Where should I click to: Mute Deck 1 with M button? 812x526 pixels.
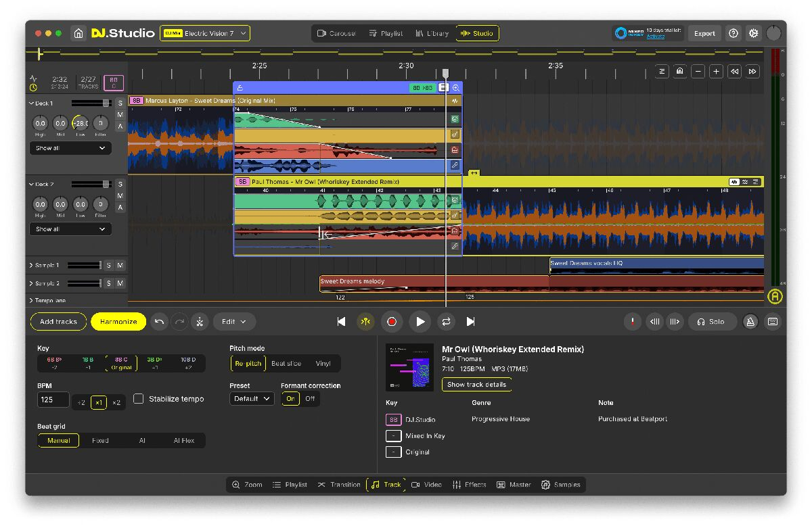pos(120,115)
